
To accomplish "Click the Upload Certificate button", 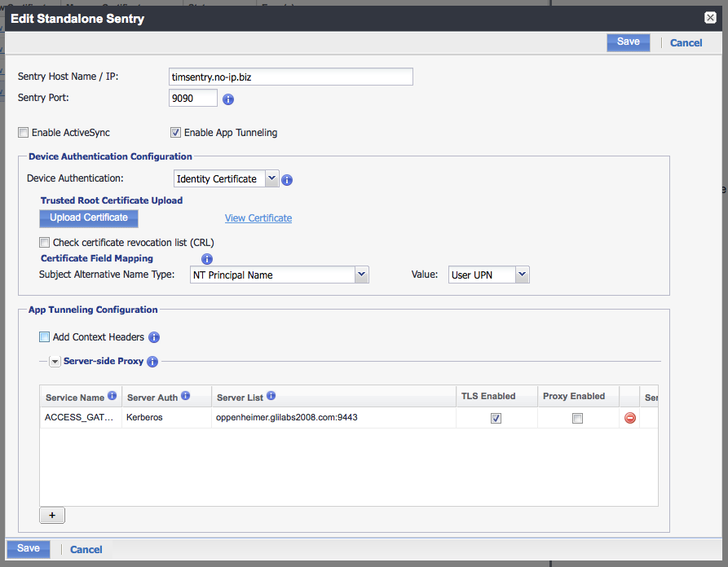I will click(x=89, y=218).
